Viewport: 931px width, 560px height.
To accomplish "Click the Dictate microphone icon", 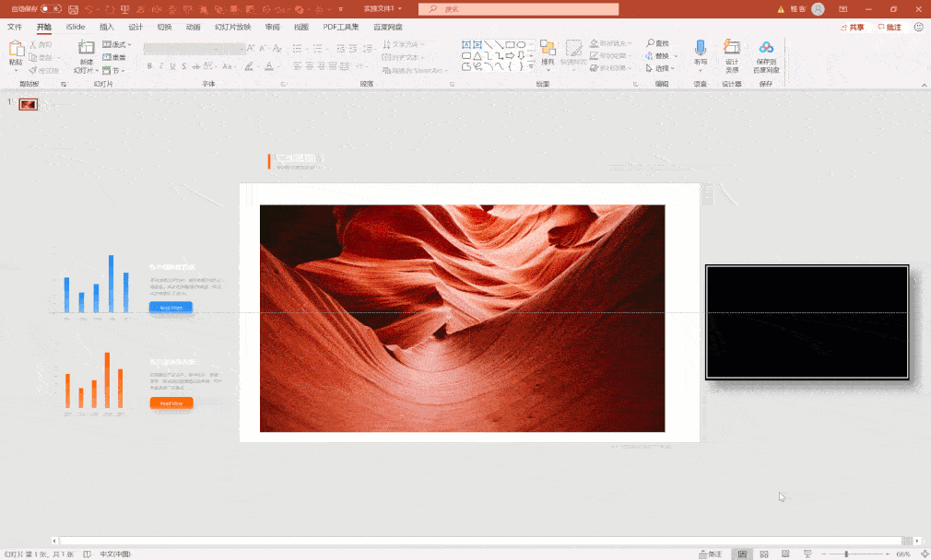I will [701, 49].
